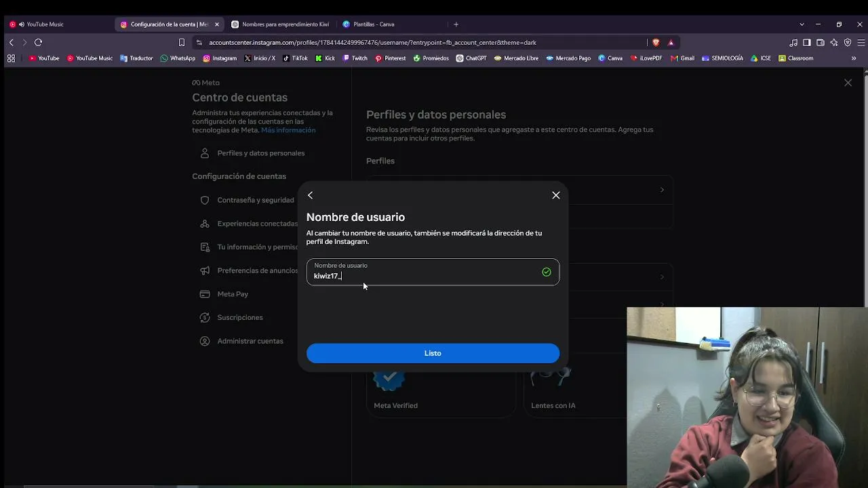Open Suscripciones section
868x488 pixels.
240,317
